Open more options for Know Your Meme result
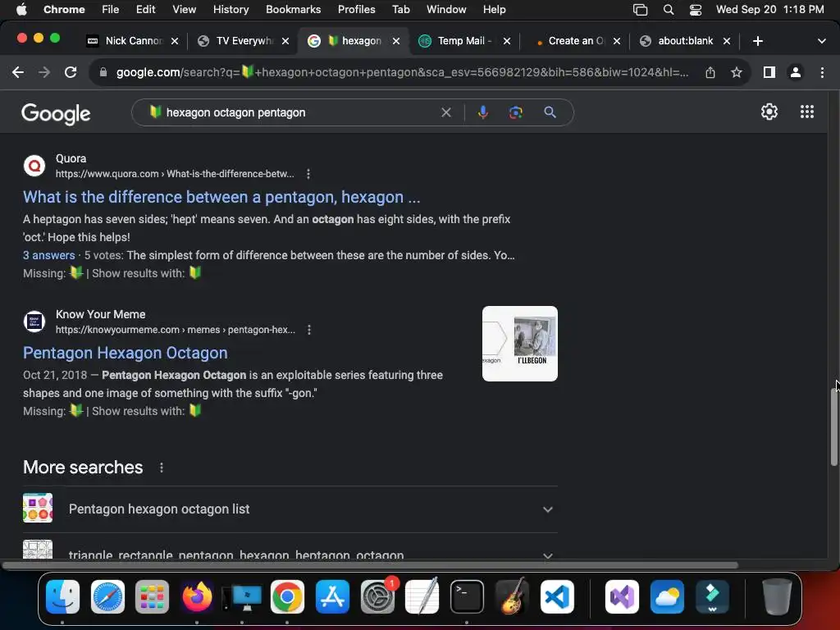The height and width of the screenshot is (630, 840). click(x=309, y=330)
